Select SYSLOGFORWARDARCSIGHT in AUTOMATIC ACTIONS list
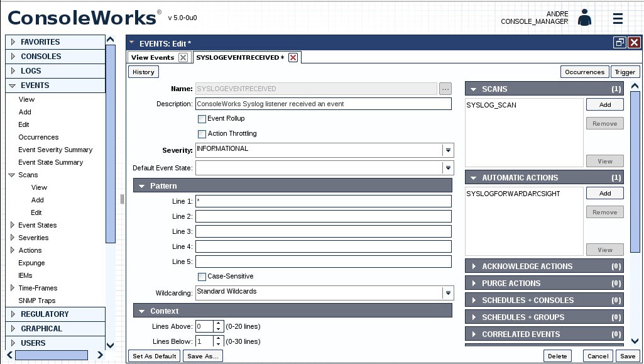 click(513, 194)
